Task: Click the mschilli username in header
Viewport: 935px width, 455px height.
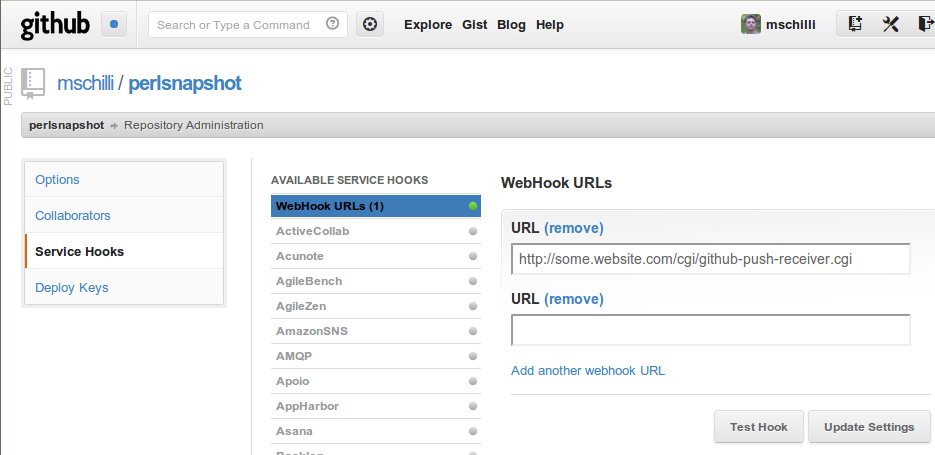Action: [x=791, y=24]
